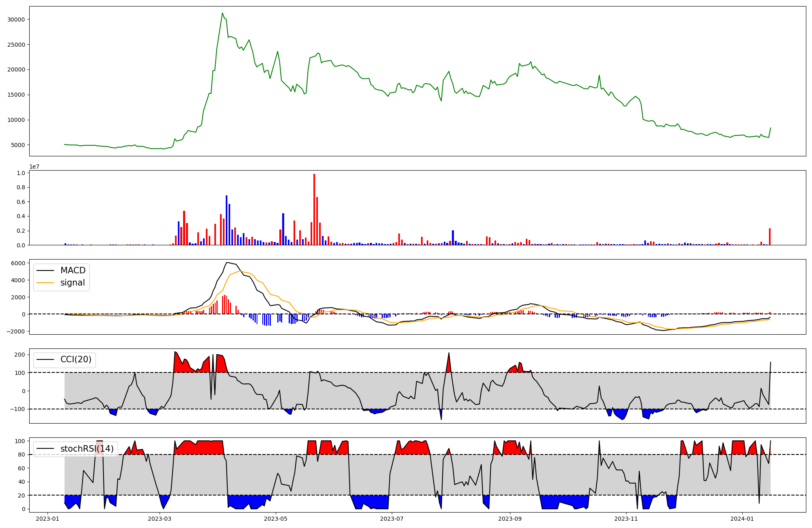
Task: Click the 2023-07 date axis label
Action: pos(392,518)
